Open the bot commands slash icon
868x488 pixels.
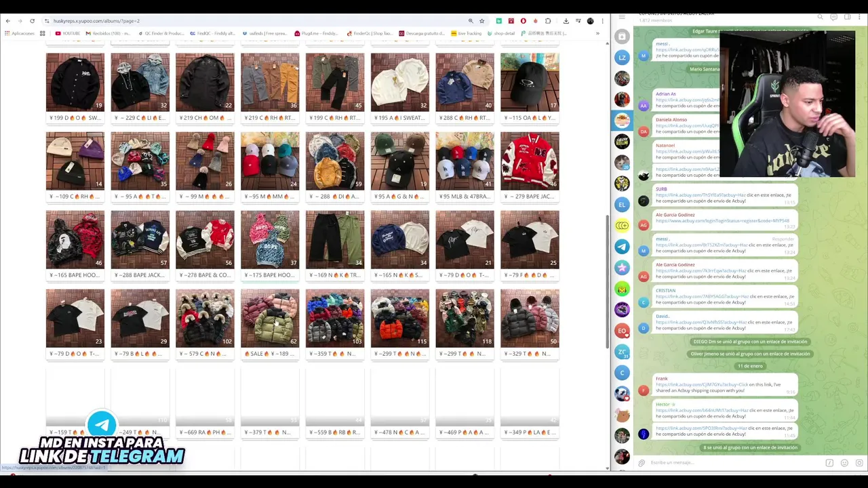pos(829,463)
